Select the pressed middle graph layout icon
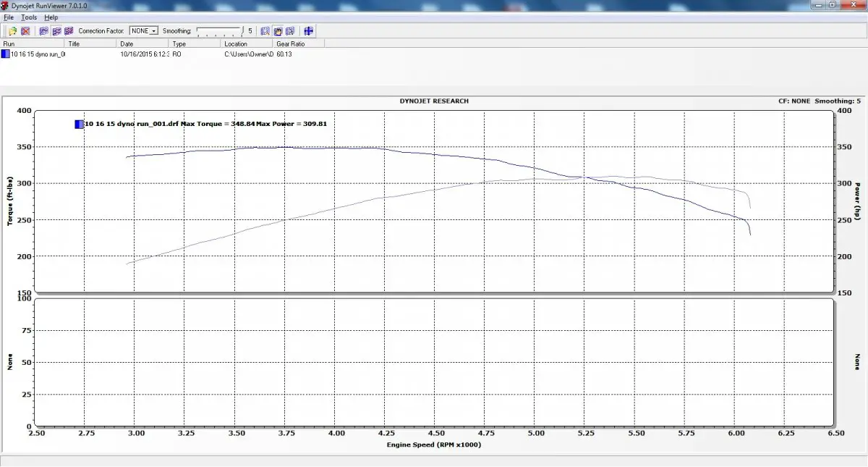The image size is (868, 467). 56,31
